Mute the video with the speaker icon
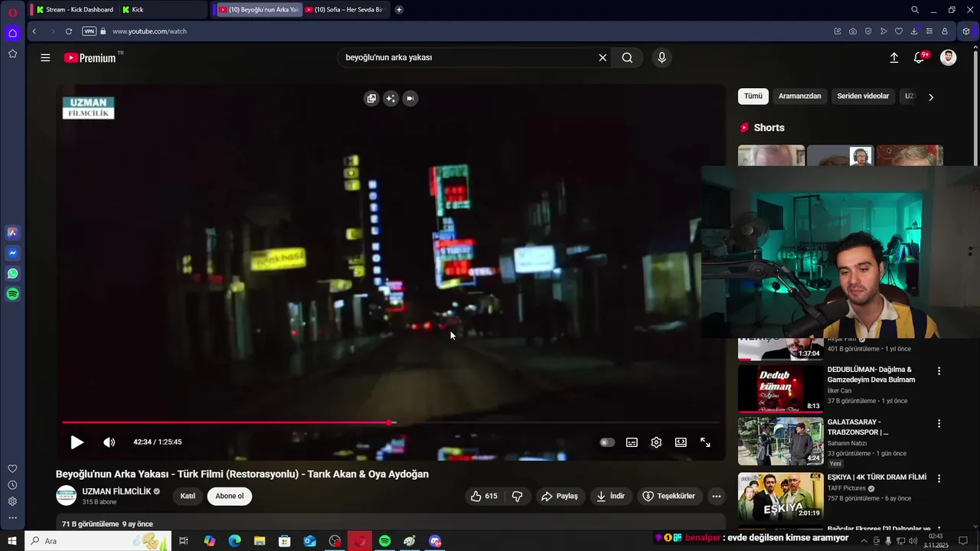980x551 pixels. coord(109,442)
